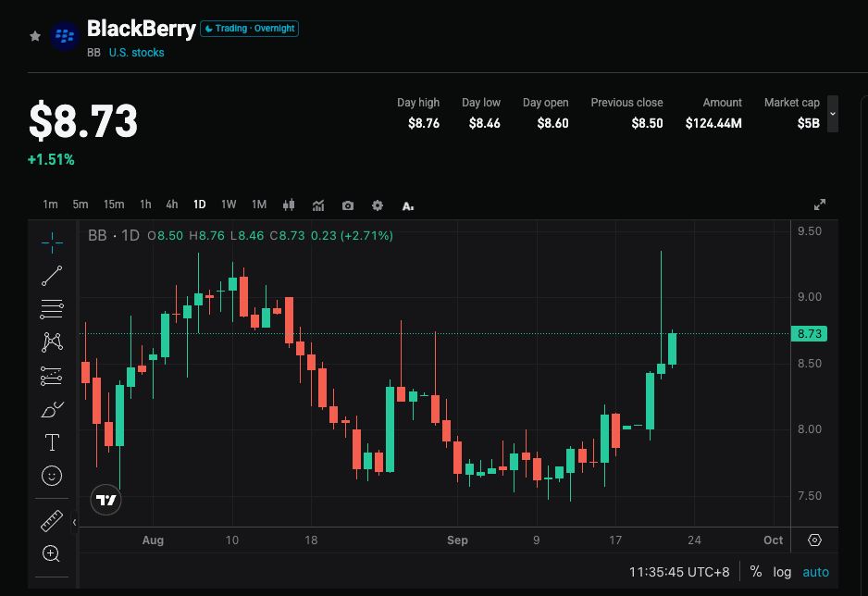Open the indicators menu icon
This screenshot has width=868, height=596.
pyautogui.click(x=318, y=205)
